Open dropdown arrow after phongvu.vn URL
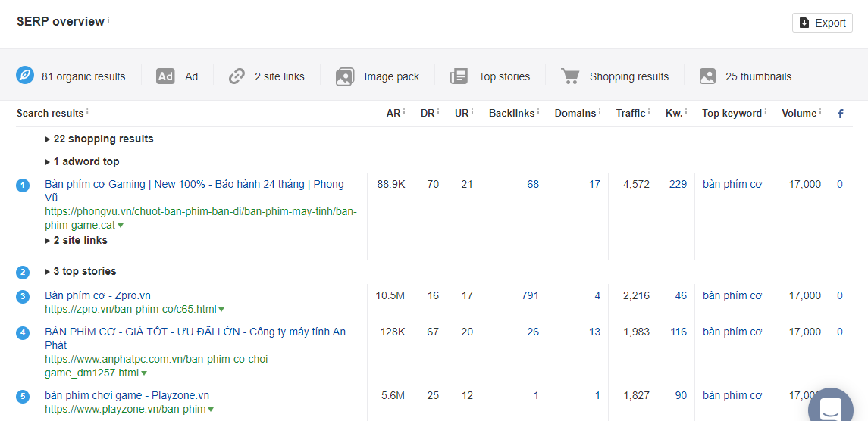Image resolution: width=868 pixels, height=421 pixels. click(x=121, y=226)
